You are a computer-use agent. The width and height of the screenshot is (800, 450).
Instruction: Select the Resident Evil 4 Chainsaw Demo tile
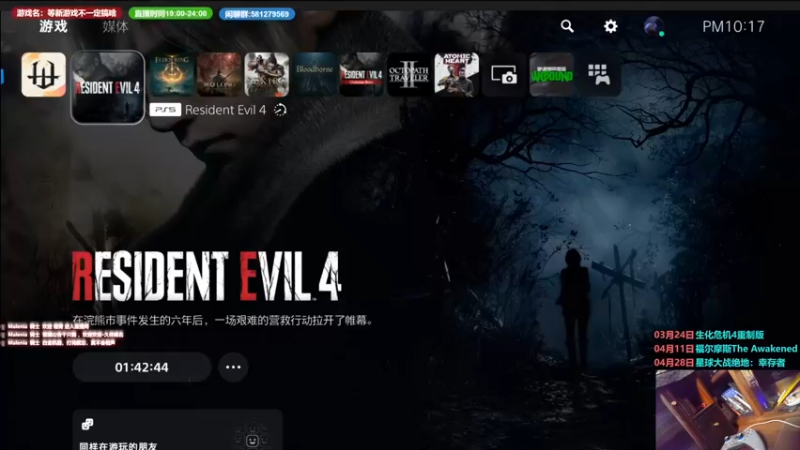pyautogui.click(x=362, y=74)
